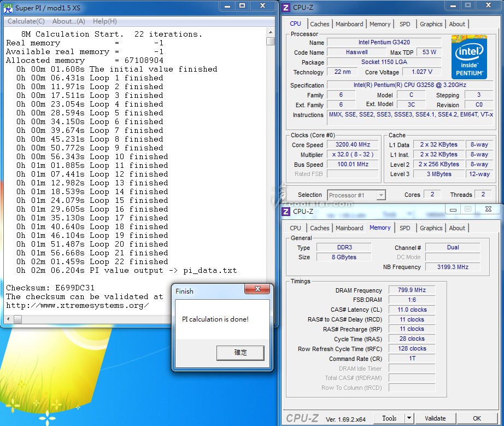The image size is (504, 426).
Task: Click the Code Name value Haswell
Action: tap(356, 52)
